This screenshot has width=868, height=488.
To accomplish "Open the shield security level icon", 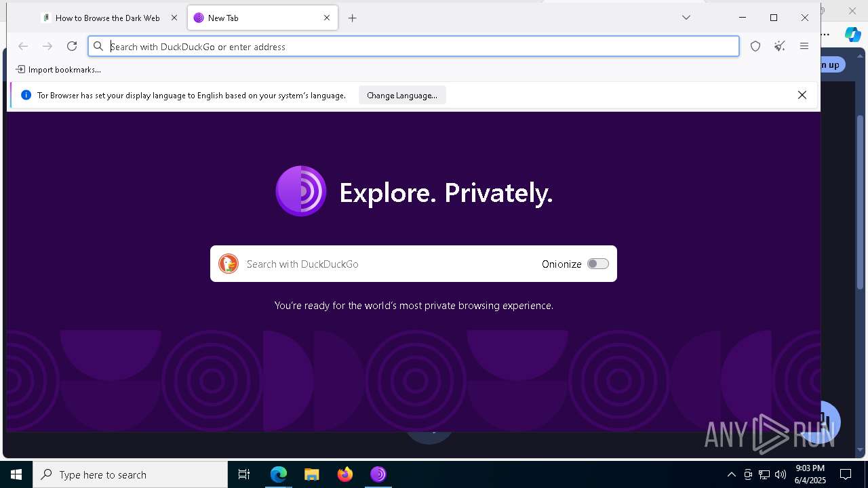I will 755,46.
